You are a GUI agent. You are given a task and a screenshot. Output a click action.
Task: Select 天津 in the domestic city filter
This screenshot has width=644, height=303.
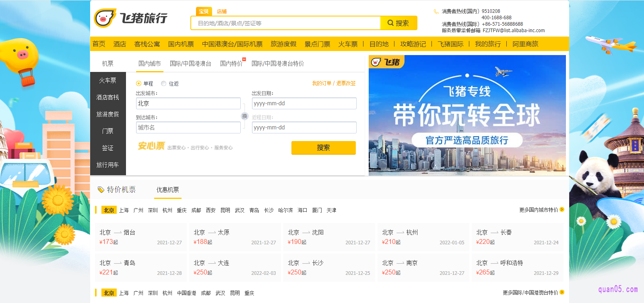(x=332, y=210)
